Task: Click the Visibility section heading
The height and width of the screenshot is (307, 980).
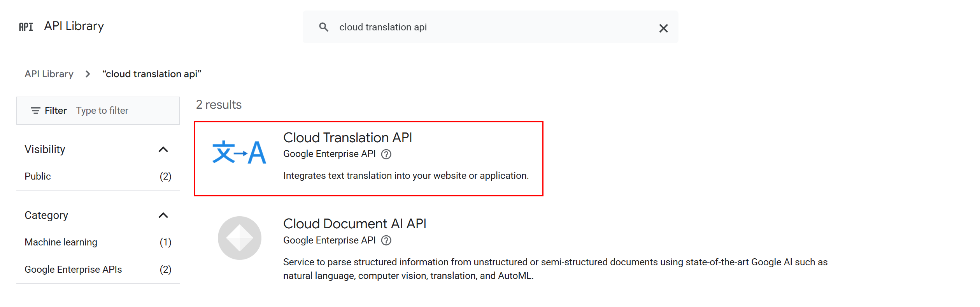Action: [45, 150]
